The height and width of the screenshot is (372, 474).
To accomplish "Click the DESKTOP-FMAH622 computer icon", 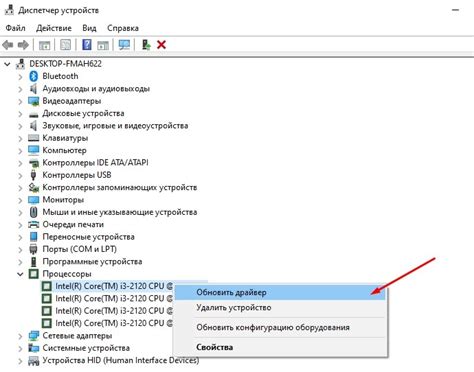I will pyautogui.click(x=21, y=64).
